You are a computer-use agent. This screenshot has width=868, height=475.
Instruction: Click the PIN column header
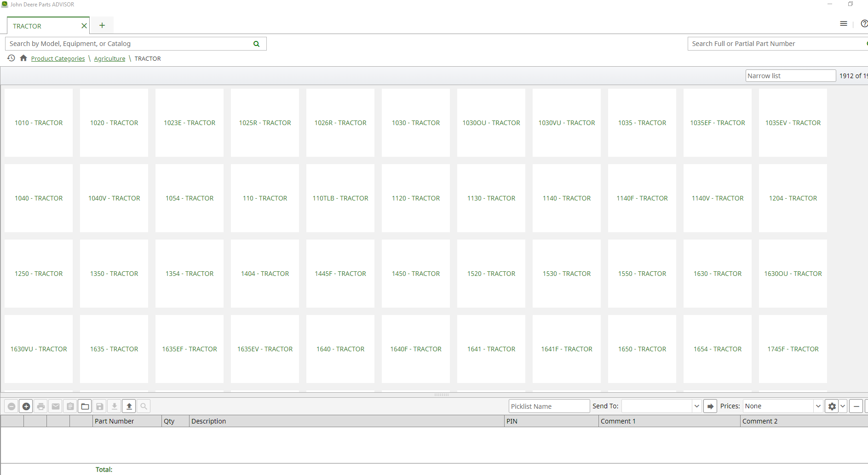552,421
